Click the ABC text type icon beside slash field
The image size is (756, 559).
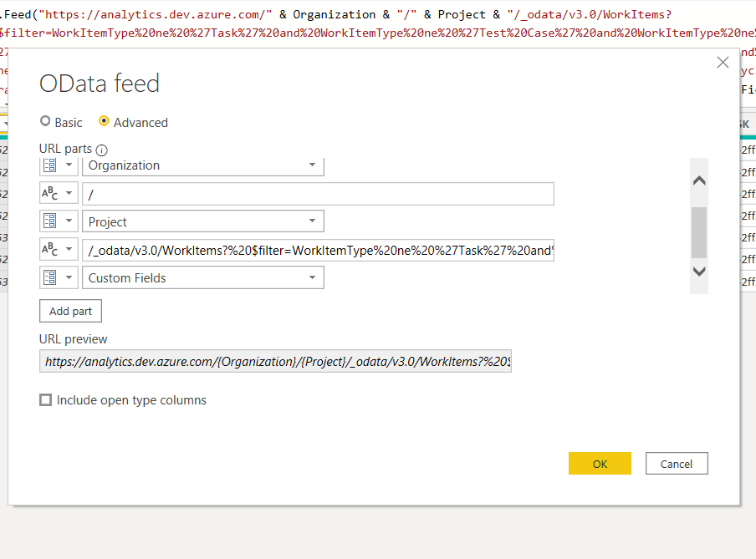[x=59, y=194]
